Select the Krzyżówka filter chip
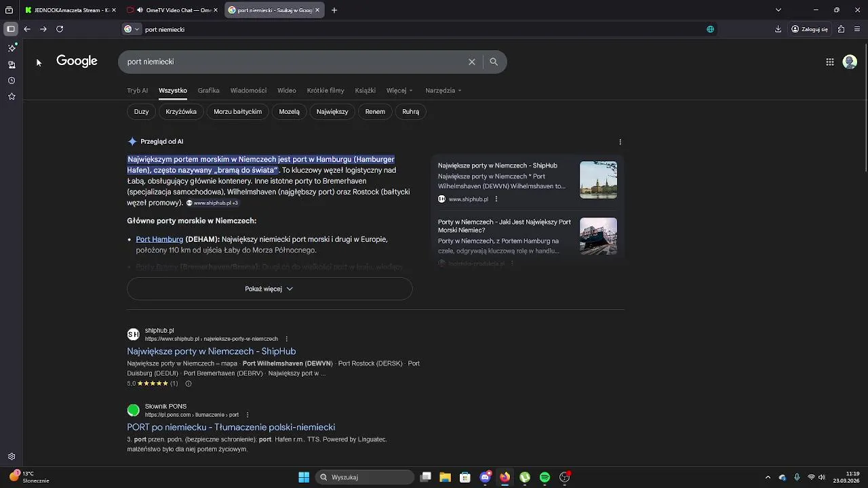The height and width of the screenshot is (488, 868). 181,112
